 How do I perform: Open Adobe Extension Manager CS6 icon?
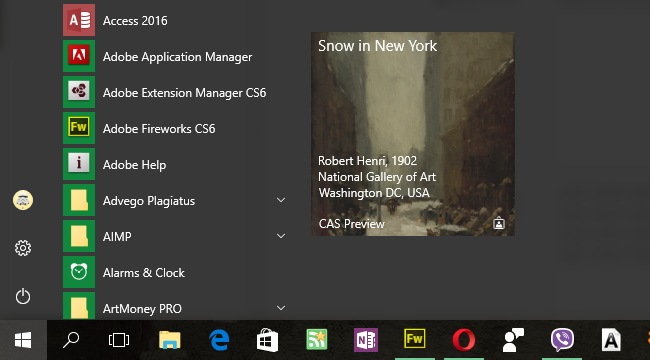coord(79,92)
